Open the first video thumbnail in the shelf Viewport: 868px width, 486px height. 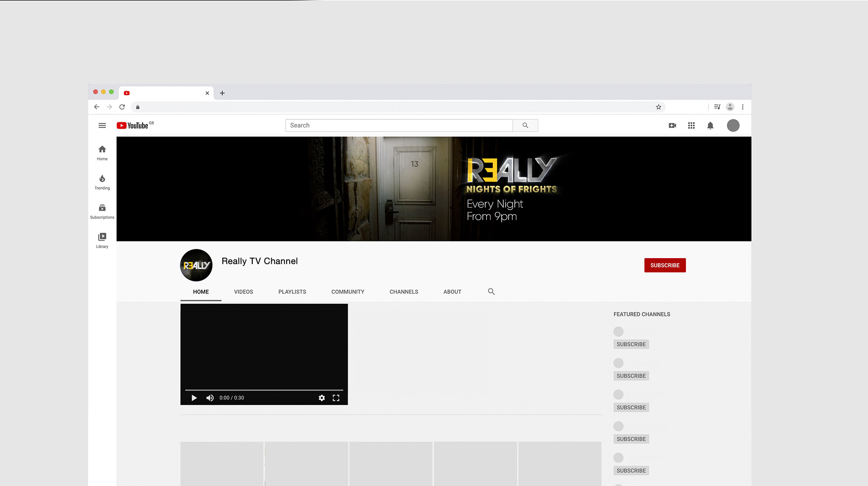pyautogui.click(x=222, y=464)
